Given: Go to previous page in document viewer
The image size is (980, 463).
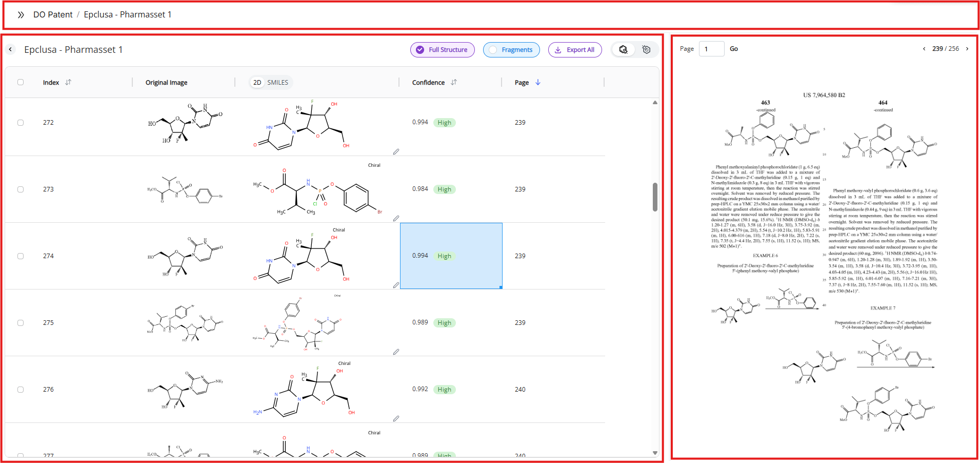Looking at the screenshot, I should 924,49.
